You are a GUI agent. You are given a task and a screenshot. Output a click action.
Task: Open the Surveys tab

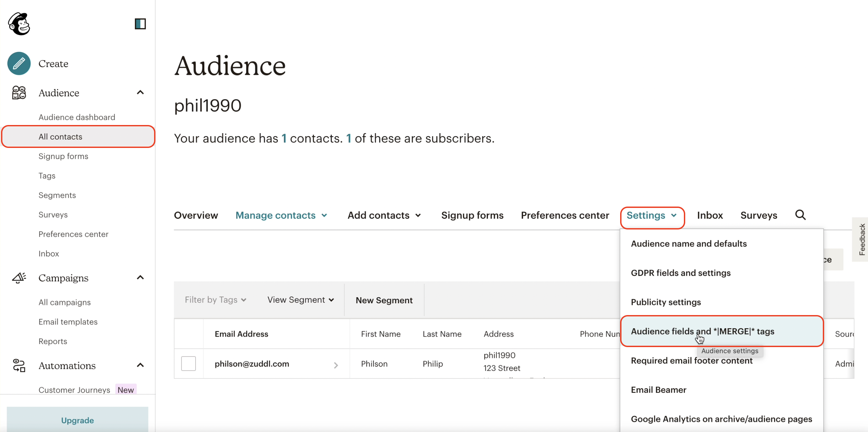(759, 215)
